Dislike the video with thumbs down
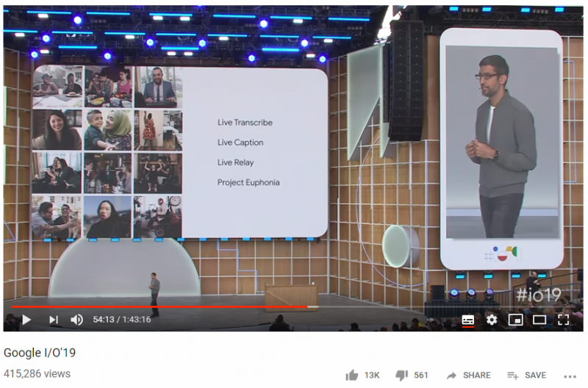Viewport: 588px width, 388px height. (x=401, y=376)
